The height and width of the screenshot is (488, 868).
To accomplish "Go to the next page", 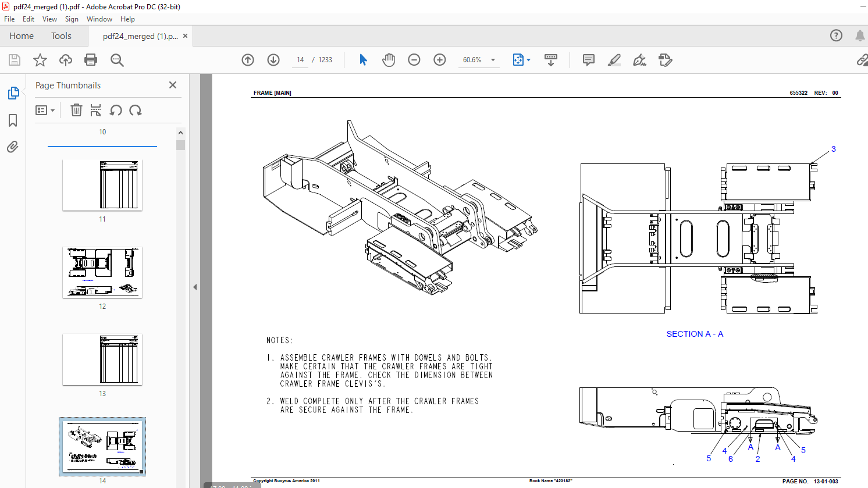I will 273,60.
